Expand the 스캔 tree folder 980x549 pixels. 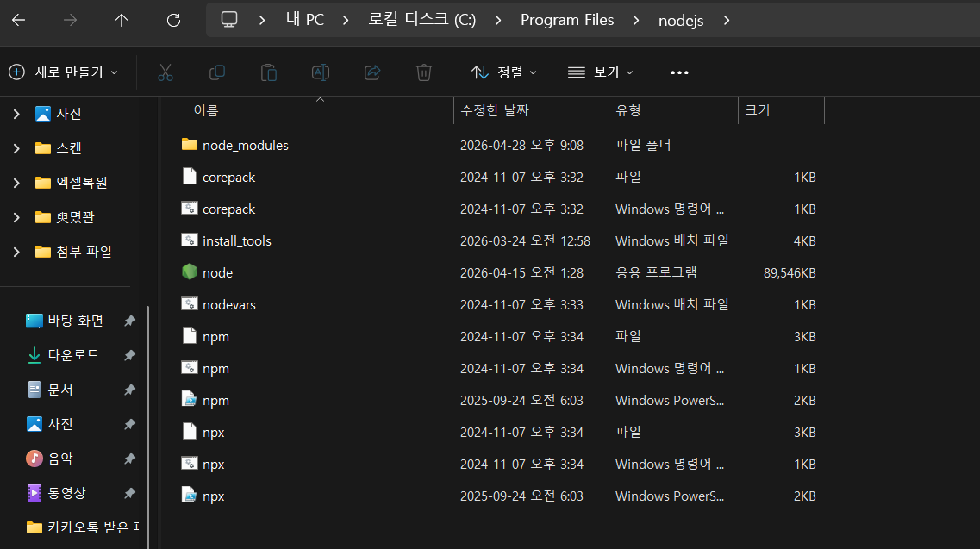coord(17,148)
